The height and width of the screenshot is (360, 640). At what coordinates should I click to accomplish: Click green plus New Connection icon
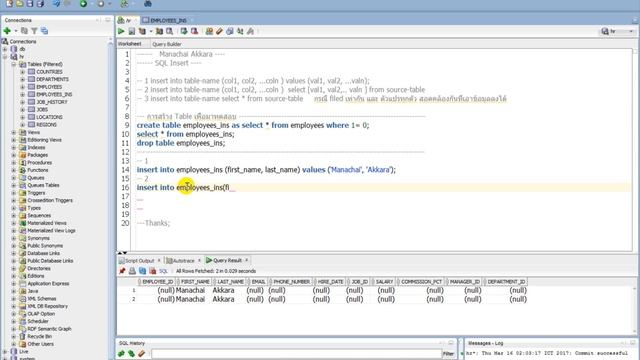pyautogui.click(x=7, y=31)
